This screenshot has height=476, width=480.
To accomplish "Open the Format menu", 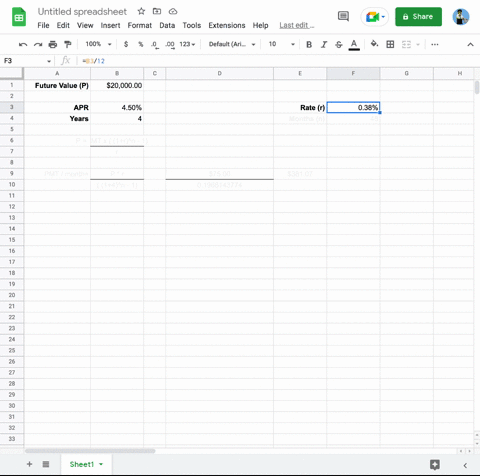I will pyautogui.click(x=140, y=25).
